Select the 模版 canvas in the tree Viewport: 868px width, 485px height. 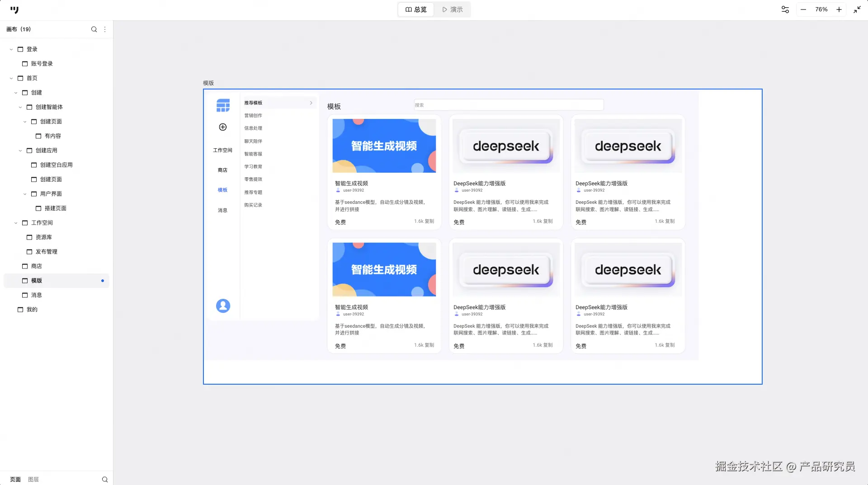pos(57,281)
